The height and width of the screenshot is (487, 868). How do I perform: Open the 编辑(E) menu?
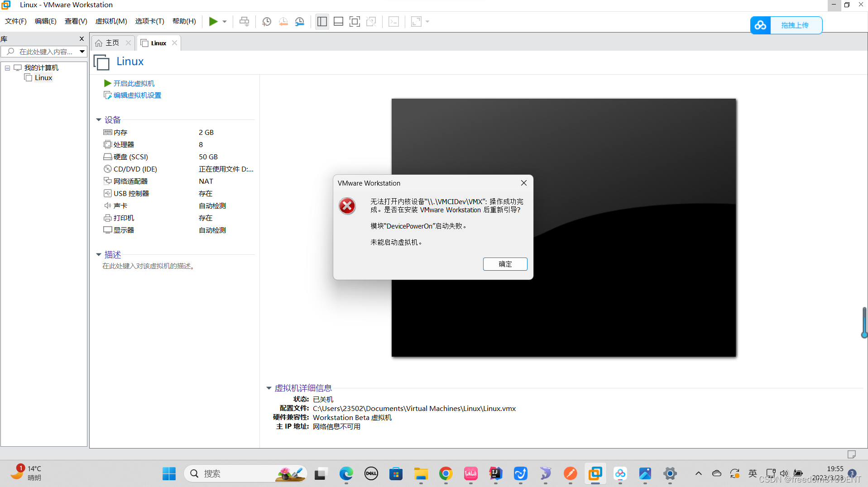(45, 21)
